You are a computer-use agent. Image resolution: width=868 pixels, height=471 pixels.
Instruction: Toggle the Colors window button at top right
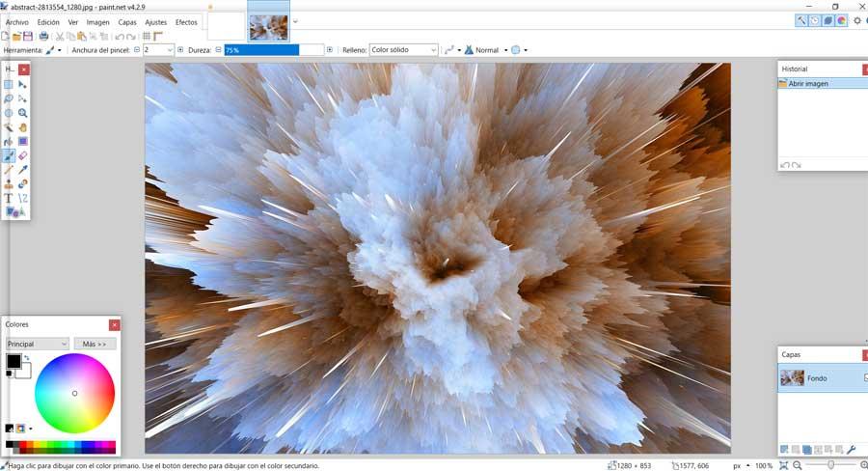(x=841, y=21)
